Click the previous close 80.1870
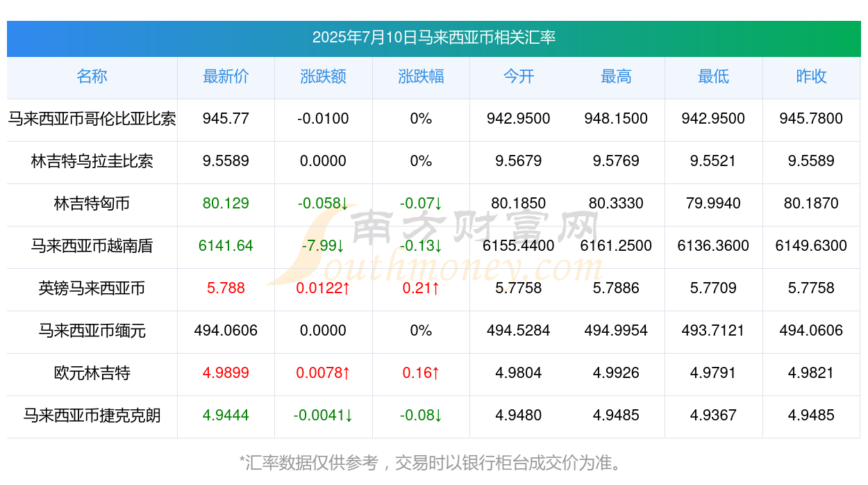Viewport: 868px width, 485px height. coord(811,204)
